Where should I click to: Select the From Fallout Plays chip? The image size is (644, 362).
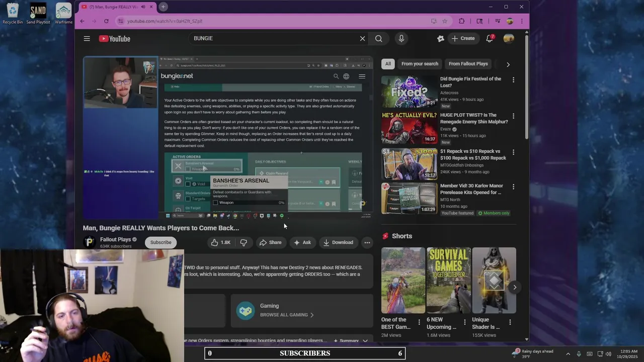pos(468,64)
